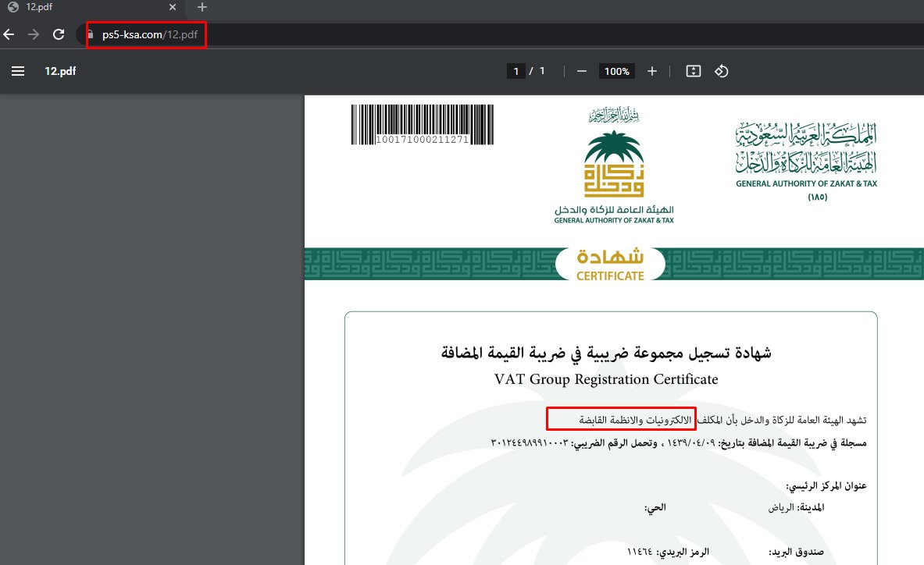Rotate the document with the rotate icon
The width and height of the screenshot is (924, 565).
(x=722, y=71)
